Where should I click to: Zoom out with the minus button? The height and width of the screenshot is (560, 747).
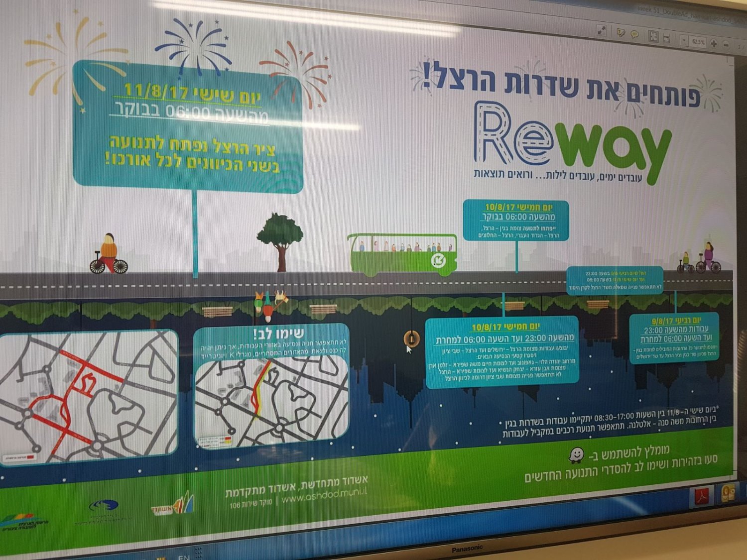tap(726, 45)
